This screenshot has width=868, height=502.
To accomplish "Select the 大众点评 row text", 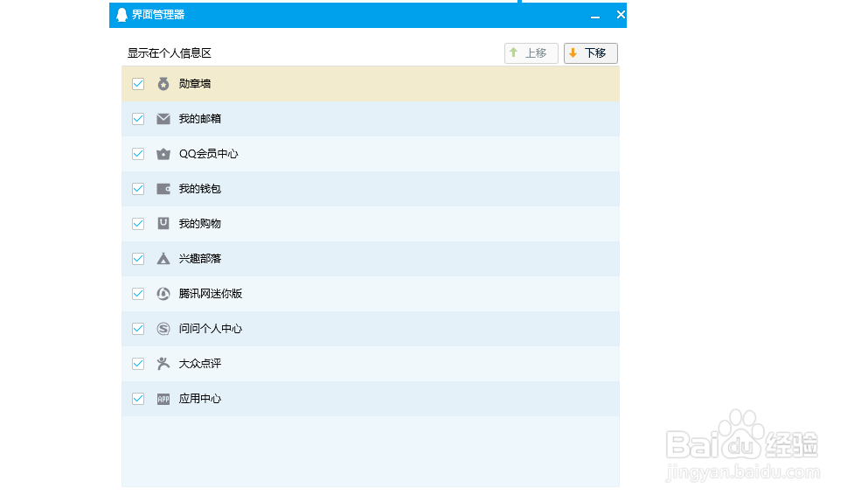I will tap(200, 364).
